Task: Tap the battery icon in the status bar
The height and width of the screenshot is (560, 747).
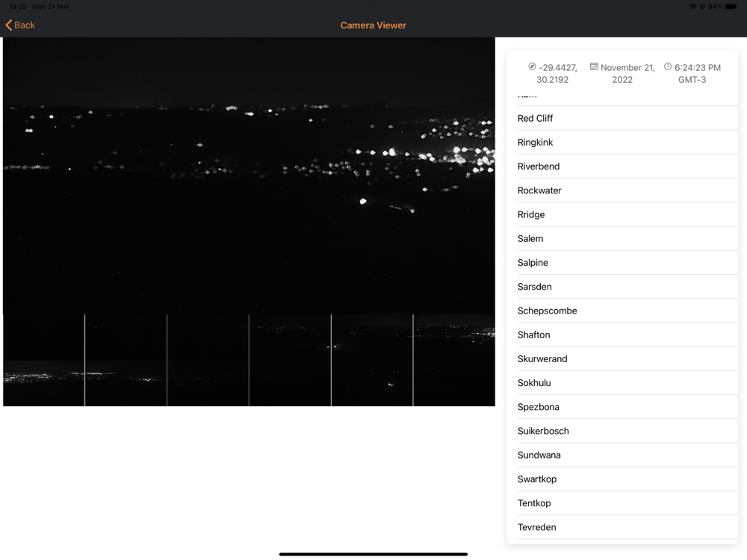Action: 731,7
